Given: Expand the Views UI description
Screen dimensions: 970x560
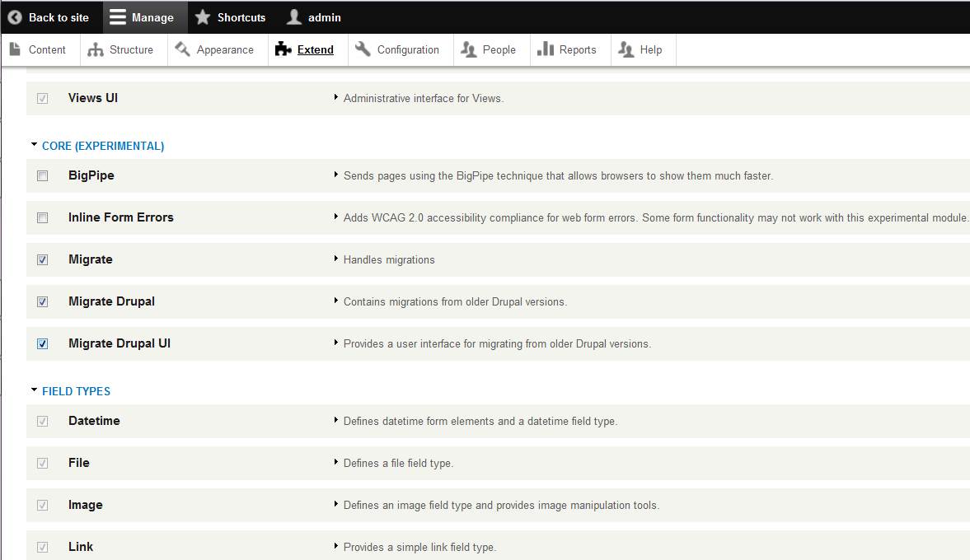Looking at the screenshot, I should (x=336, y=97).
